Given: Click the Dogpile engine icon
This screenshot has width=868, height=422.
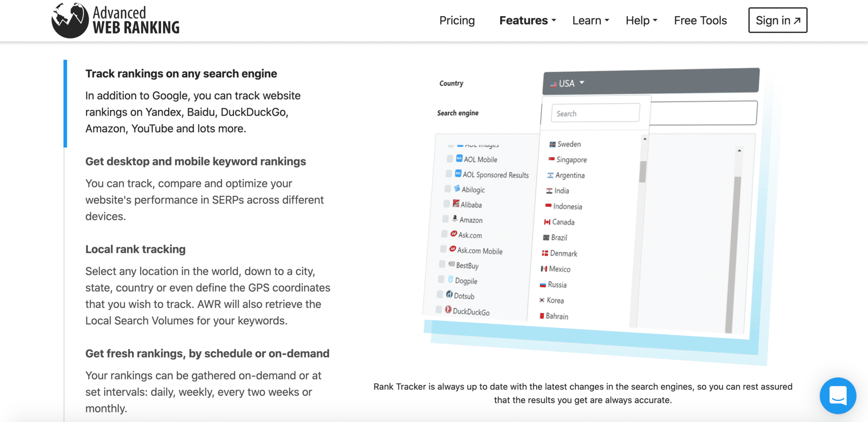Looking at the screenshot, I should 450,280.
